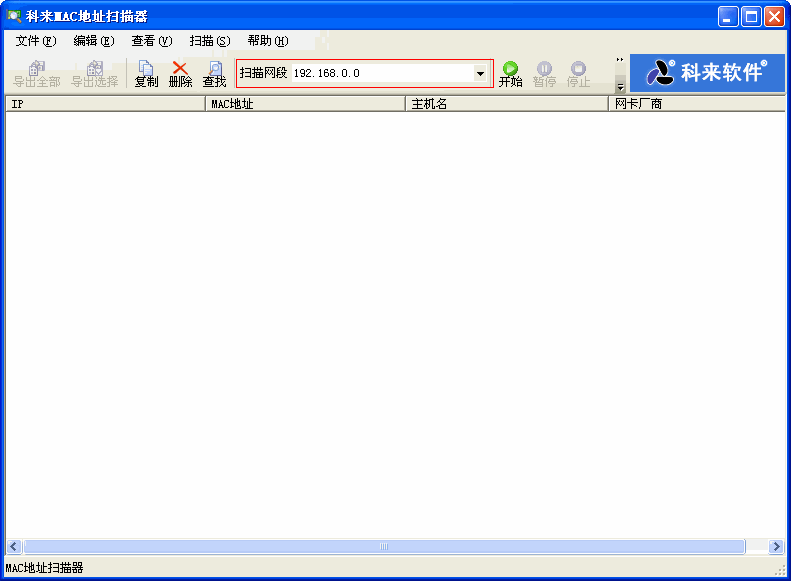Sort by the 网卡厂商 column header
Image resolution: width=791 pixels, height=581 pixels.
click(697, 104)
